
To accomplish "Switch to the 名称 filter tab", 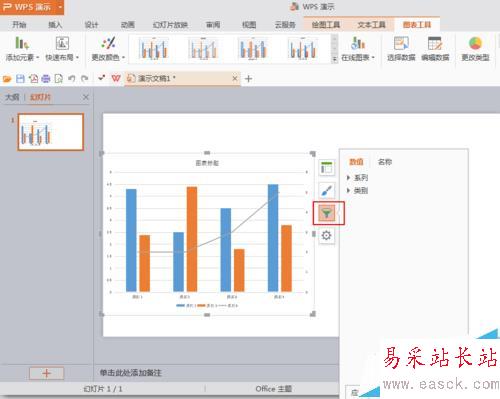I will [385, 162].
